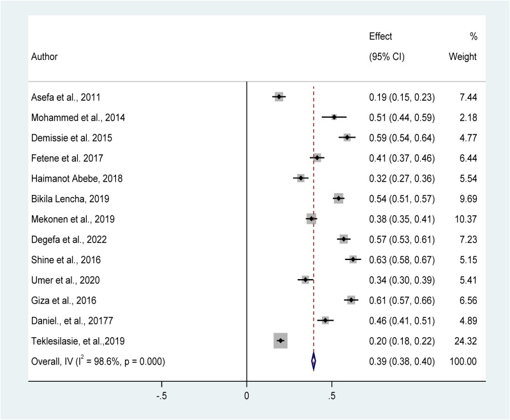The width and height of the screenshot is (510, 420).
Task: Click "Degefa et al., 2022" study name
Action: (69, 240)
